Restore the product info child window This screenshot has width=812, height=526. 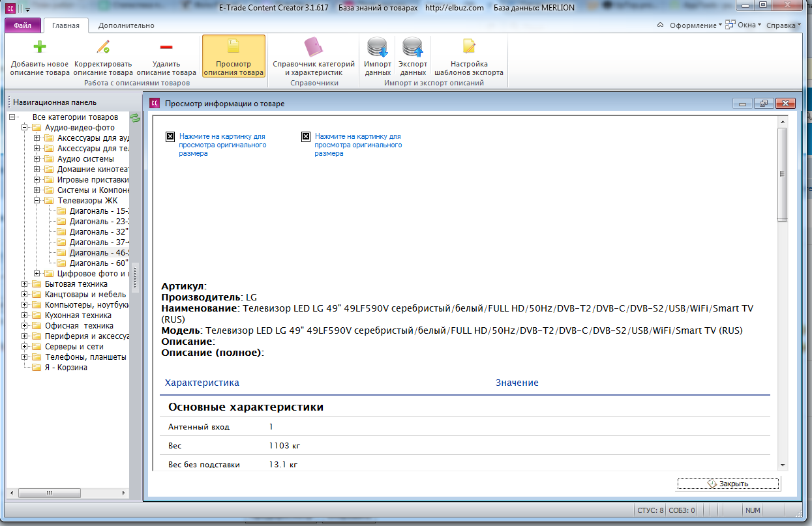[x=764, y=103]
